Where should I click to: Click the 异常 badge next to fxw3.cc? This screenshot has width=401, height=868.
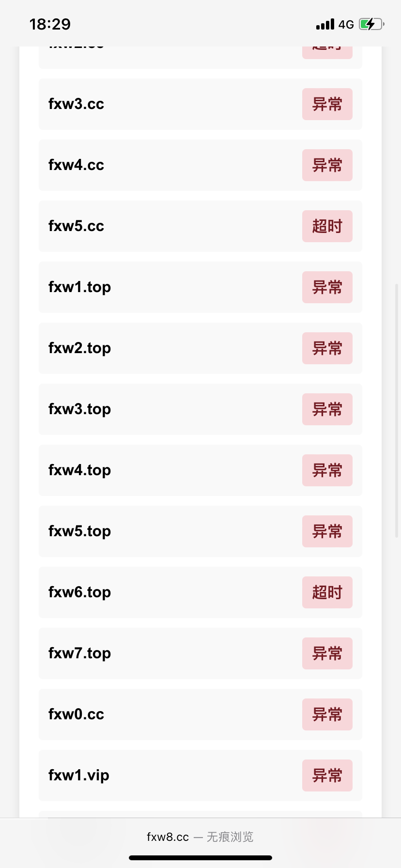coord(327,104)
